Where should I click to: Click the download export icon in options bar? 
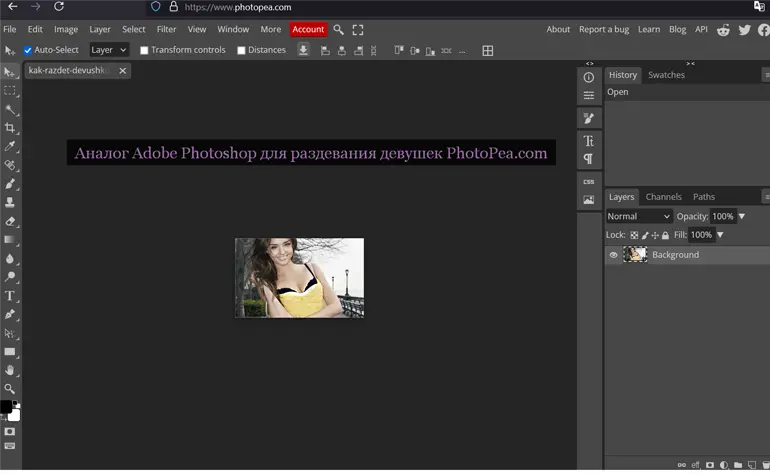[x=303, y=50]
